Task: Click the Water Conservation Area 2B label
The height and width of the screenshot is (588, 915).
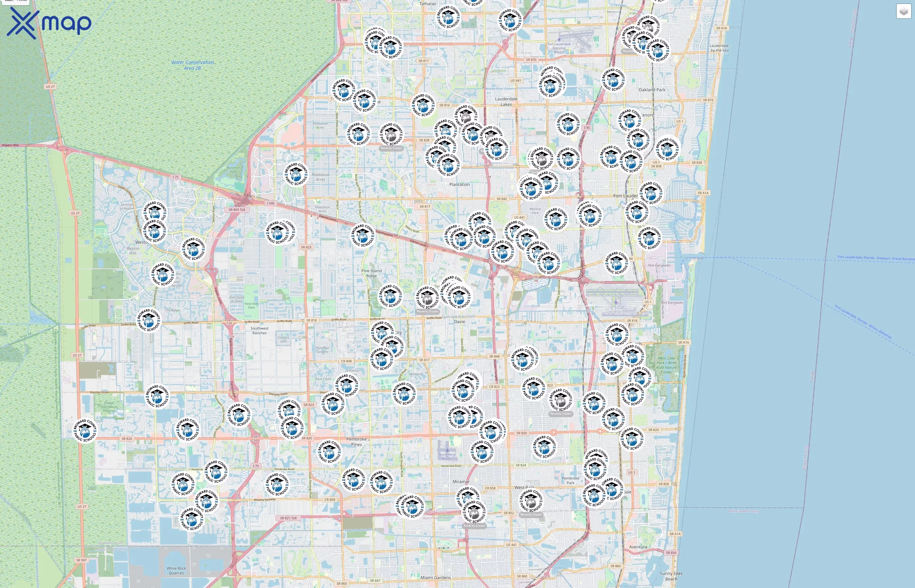Action: click(x=192, y=65)
